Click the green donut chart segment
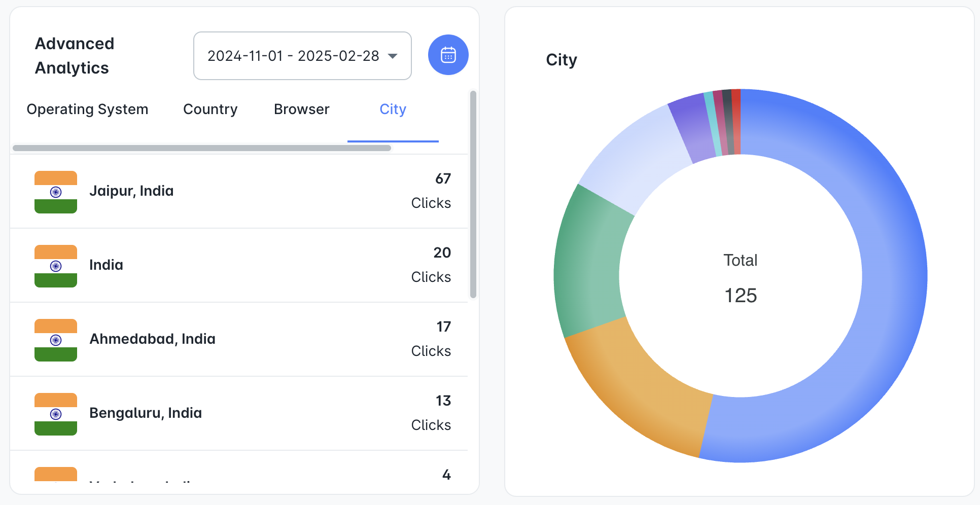980x505 pixels. pyautogui.click(x=588, y=264)
